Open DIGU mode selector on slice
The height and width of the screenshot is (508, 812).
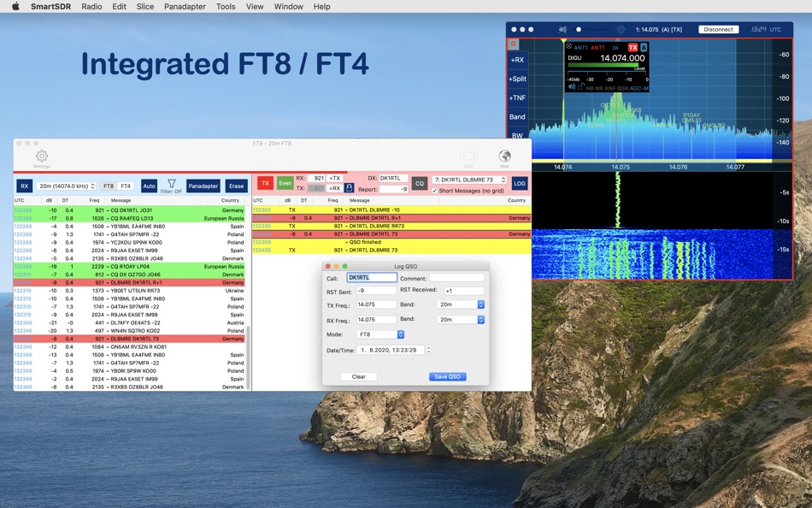click(x=575, y=58)
